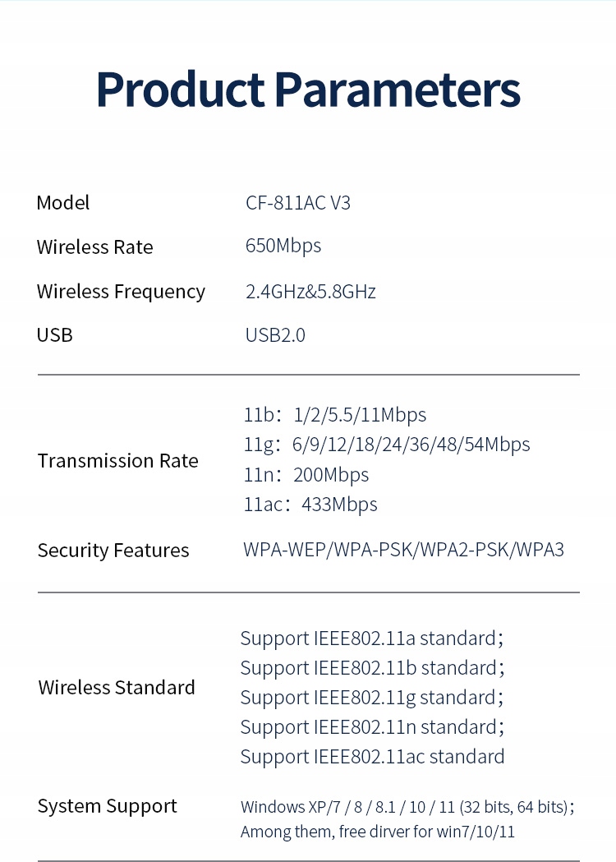Click the Support IEEE802.11a standard line

[x=371, y=638]
